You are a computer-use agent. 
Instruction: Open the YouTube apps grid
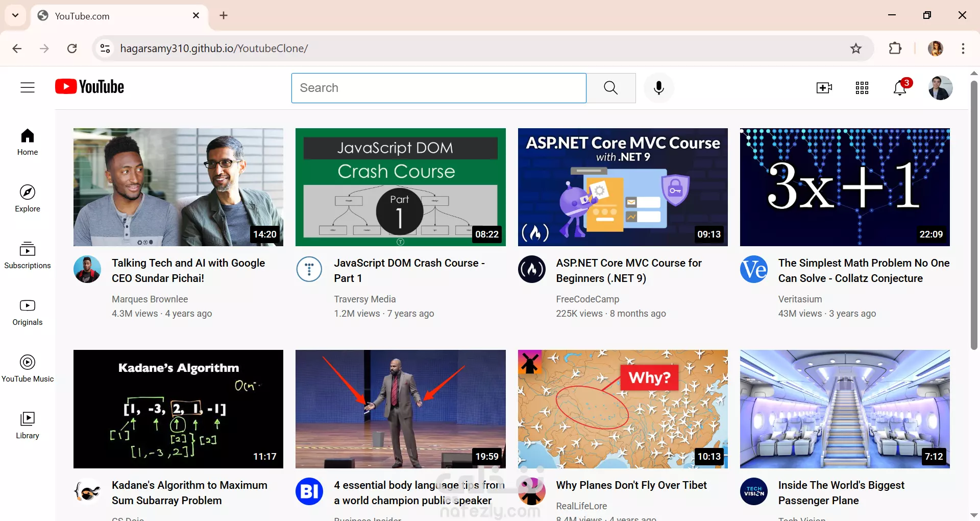[x=862, y=88]
